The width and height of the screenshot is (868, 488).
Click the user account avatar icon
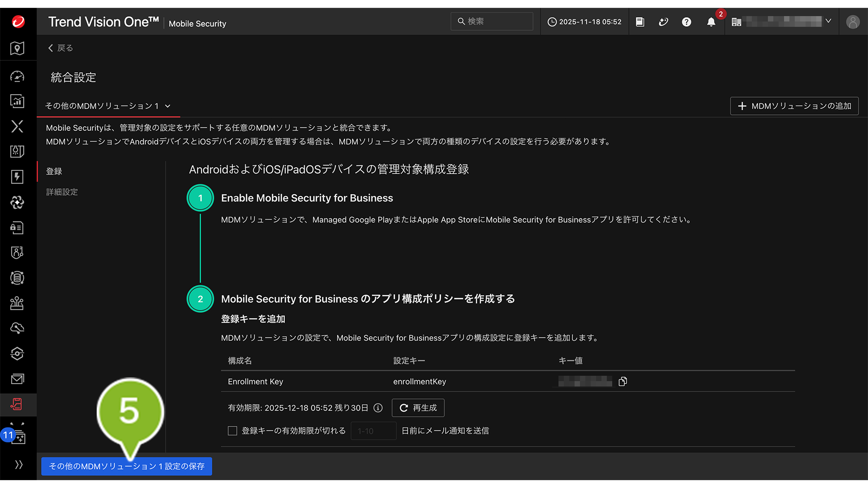click(852, 22)
